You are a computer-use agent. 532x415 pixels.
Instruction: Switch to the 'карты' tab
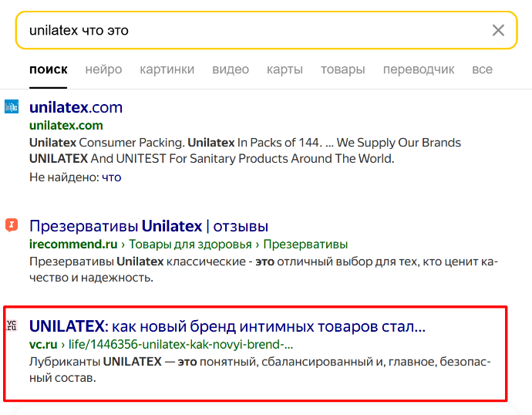tap(285, 69)
